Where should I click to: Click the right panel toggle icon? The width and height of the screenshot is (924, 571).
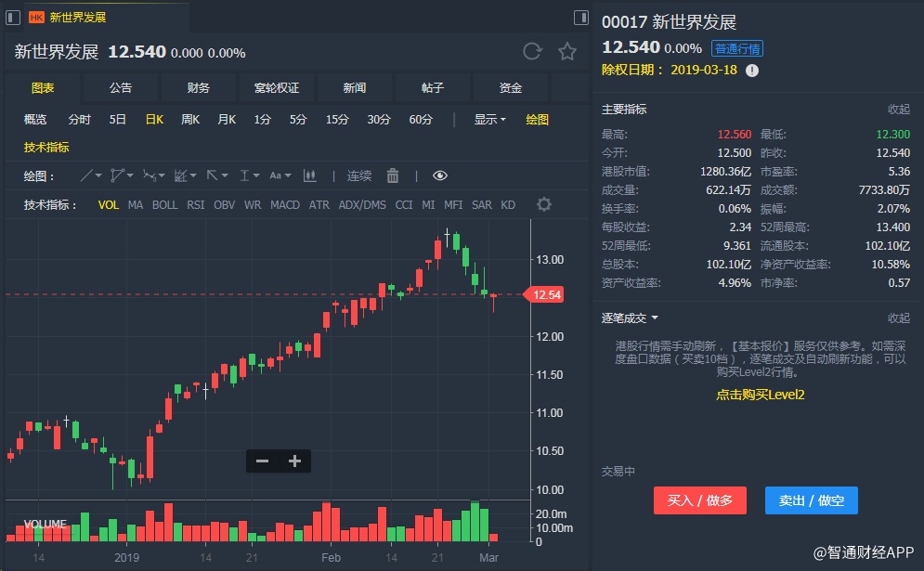(581, 18)
